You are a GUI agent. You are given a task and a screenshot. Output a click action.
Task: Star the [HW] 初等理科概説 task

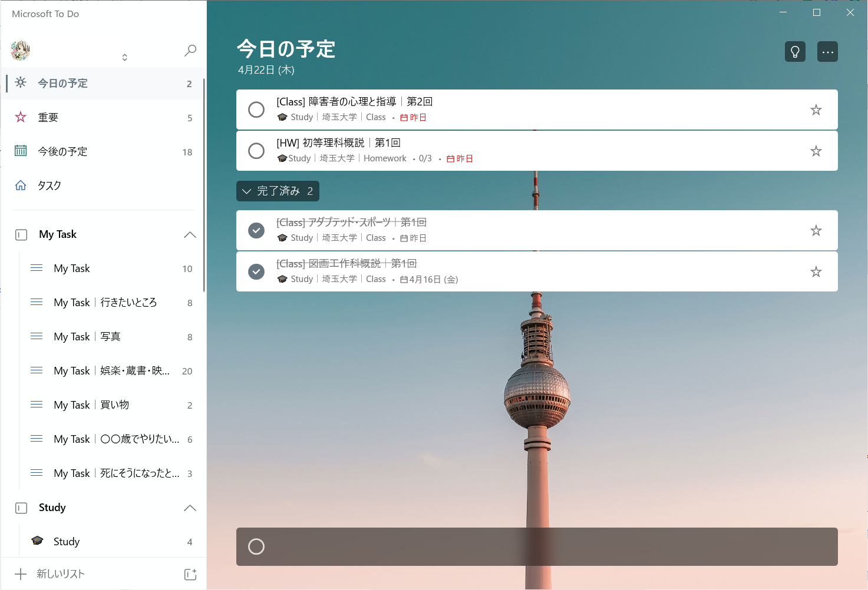tap(816, 151)
